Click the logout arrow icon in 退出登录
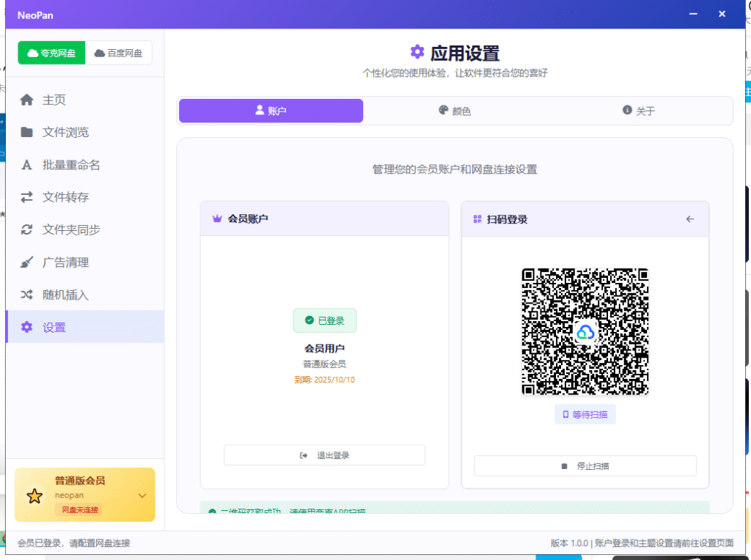 (x=303, y=455)
